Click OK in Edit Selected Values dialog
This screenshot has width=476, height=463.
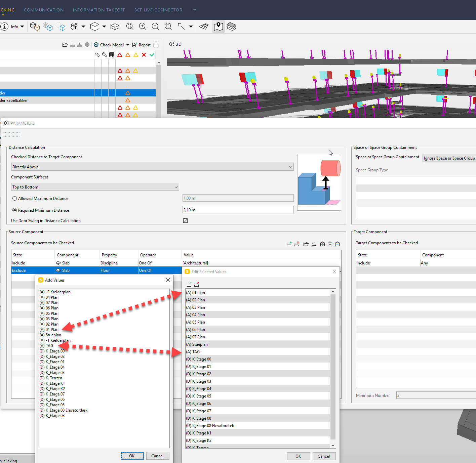tap(298, 456)
